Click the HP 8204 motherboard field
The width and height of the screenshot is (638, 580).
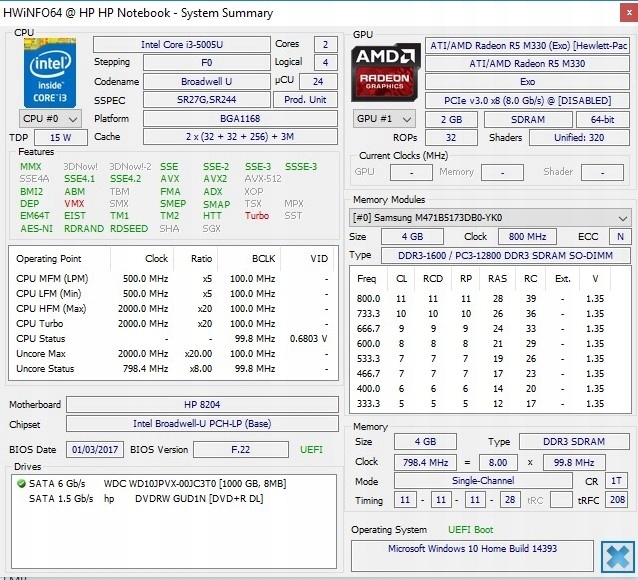click(x=202, y=405)
